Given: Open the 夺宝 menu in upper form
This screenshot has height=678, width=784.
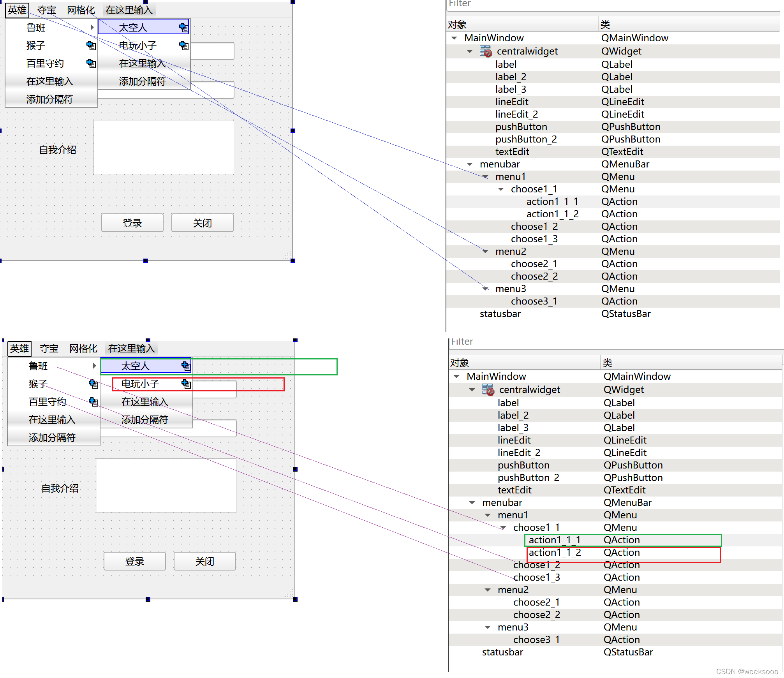Looking at the screenshot, I should (47, 10).
